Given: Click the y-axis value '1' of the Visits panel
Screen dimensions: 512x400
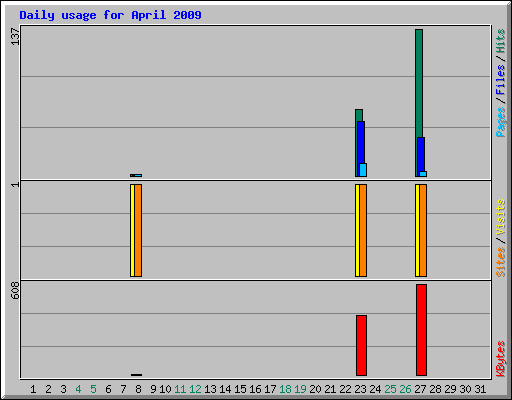Looking at the screenshot, I should [x=15, y=184].
